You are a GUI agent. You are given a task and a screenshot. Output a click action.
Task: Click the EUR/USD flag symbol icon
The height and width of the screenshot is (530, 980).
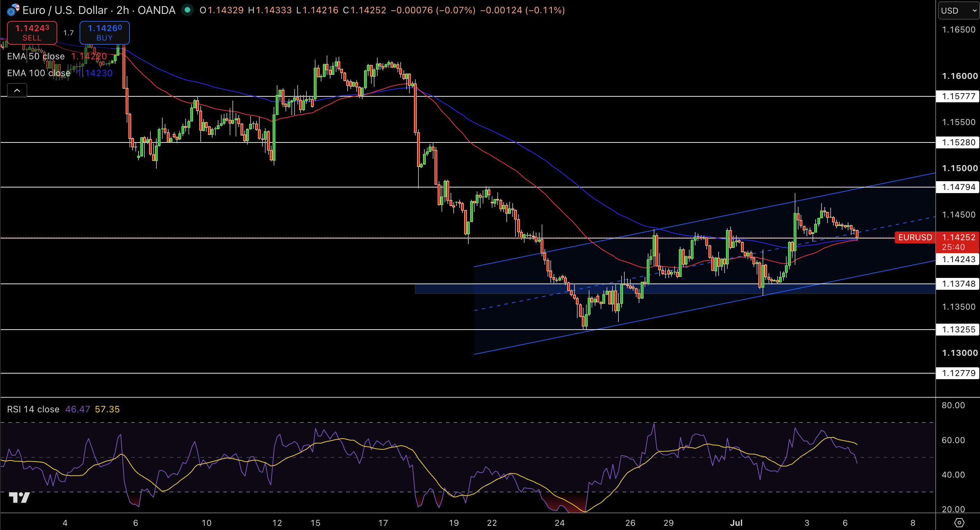(x=13, y=10)
